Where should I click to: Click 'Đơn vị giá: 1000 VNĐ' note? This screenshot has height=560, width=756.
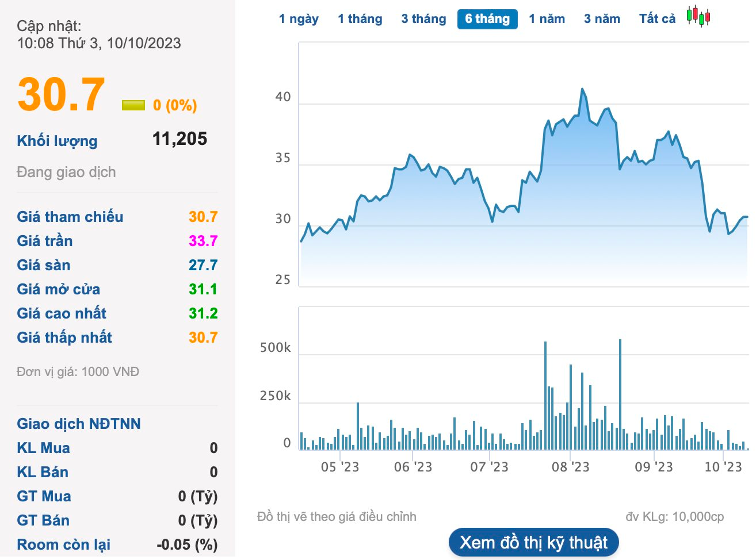[x=78, y=371]
